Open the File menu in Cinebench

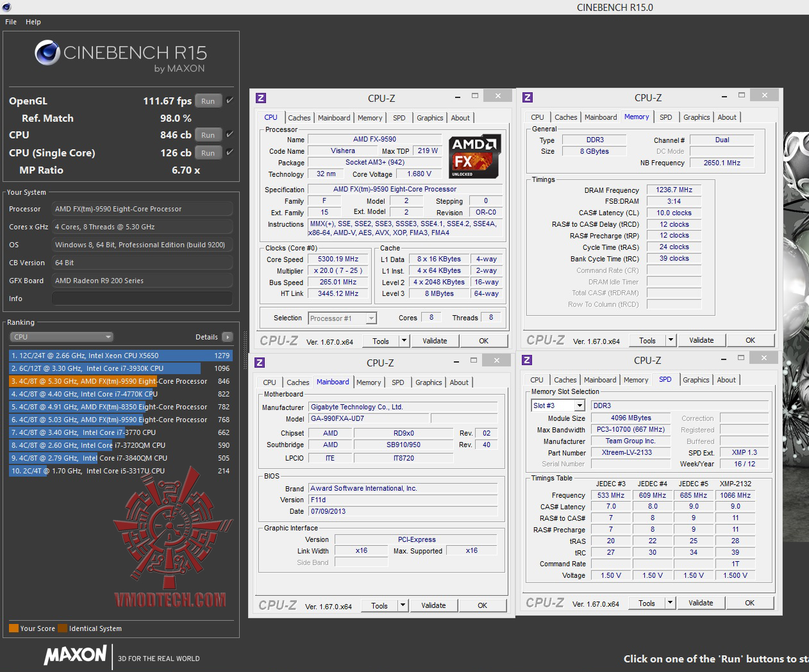pos(11,22)
